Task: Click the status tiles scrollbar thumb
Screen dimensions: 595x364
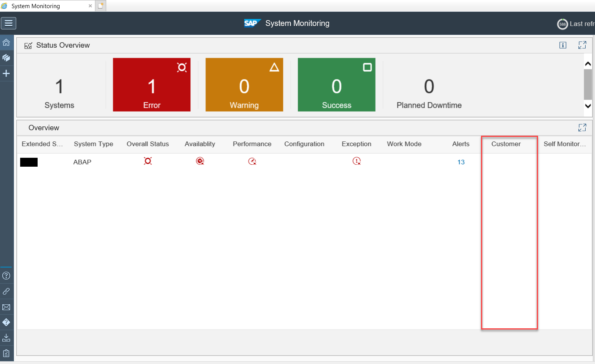Action: coord(588,84)
